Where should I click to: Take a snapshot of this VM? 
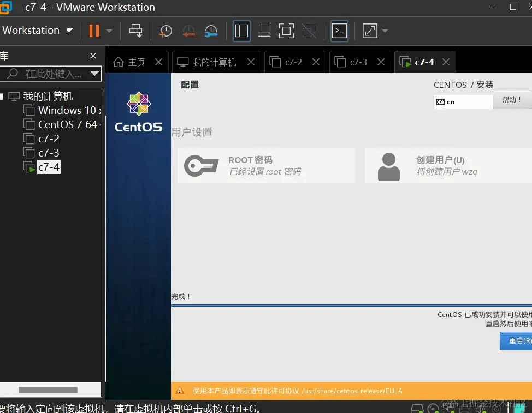point(166,31)
